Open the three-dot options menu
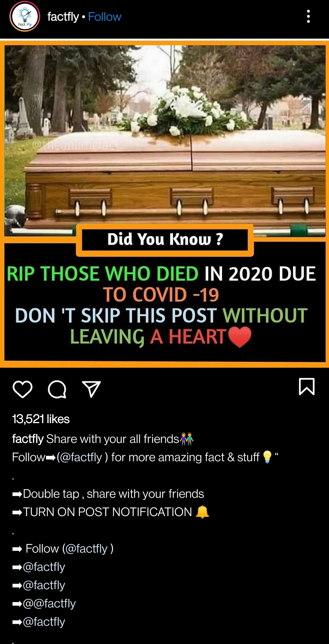This screenshot has width=329, height=644. point(308,16)
